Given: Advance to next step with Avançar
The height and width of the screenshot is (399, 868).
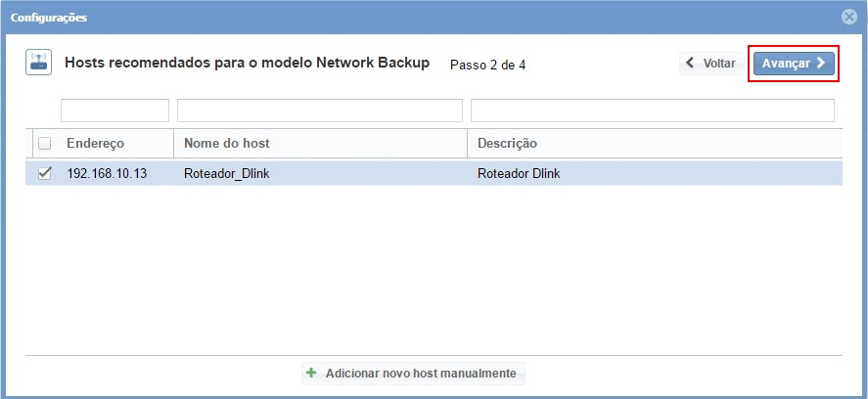Looking at the screenshot, I should 793,64.
